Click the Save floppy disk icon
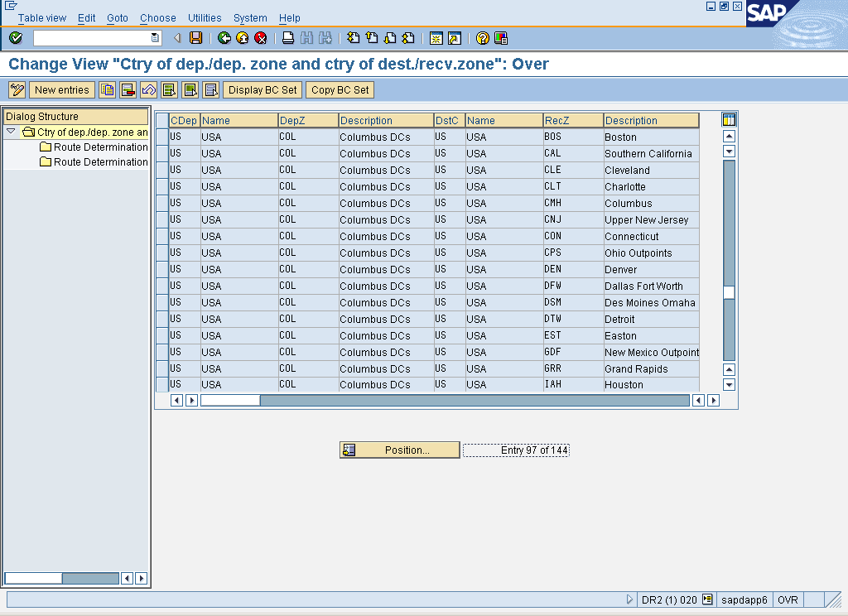This screenshot has width=848, height=616. [195, 38]
